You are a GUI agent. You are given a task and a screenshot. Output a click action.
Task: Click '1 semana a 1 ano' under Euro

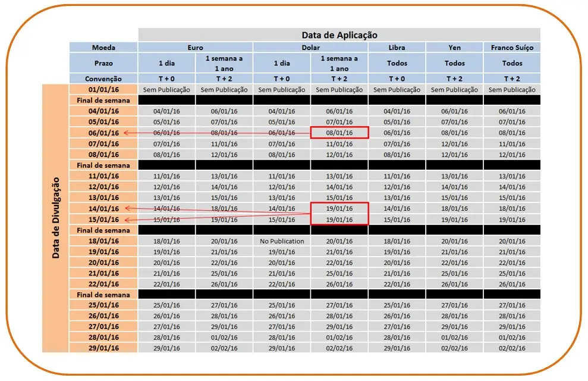pyautogui.click(x=224, y=63)
